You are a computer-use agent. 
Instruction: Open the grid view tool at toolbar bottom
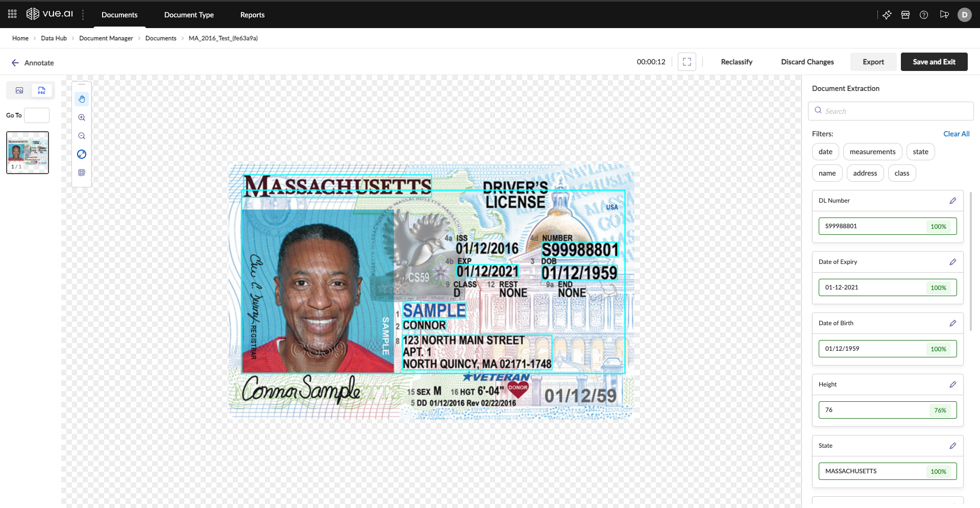[82, 173]
